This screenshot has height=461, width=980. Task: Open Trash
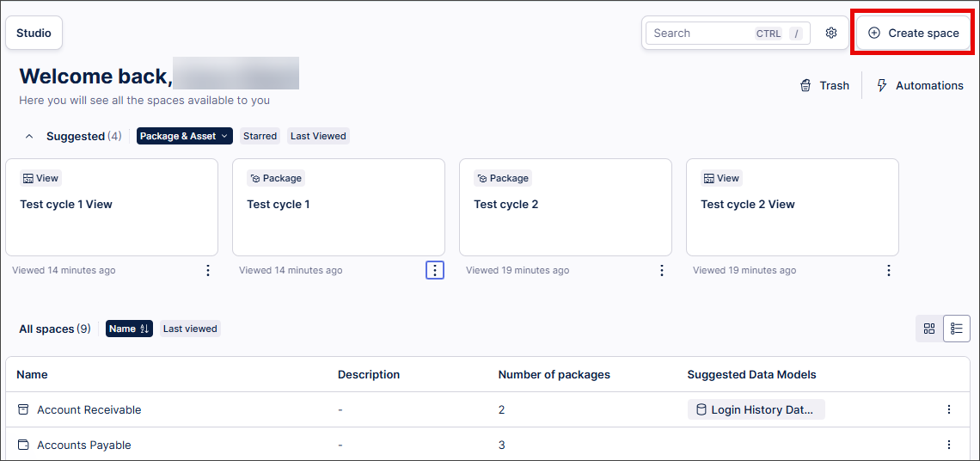tap(824, 86)
